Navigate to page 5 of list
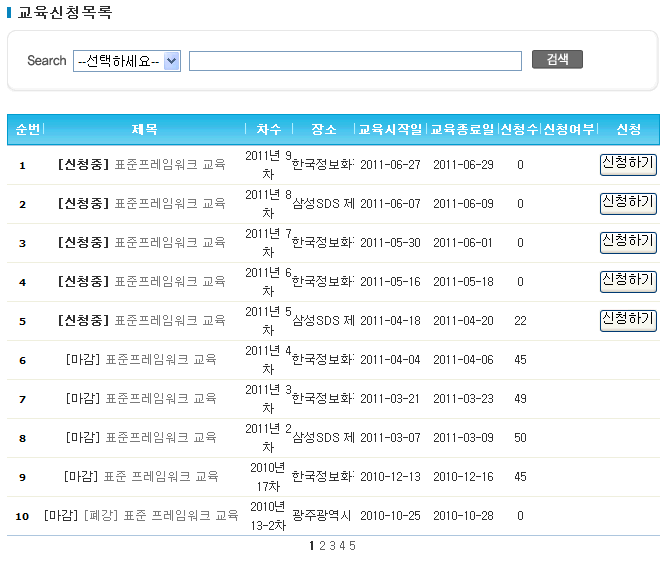Screen dimensions: 669x562 [352, 546]
